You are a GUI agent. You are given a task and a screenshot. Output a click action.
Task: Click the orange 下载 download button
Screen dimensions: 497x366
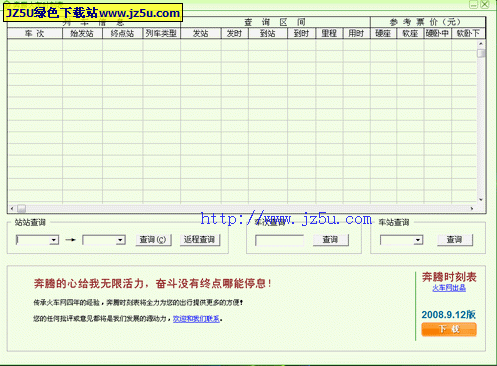pyautogui.click(x=449, y=329)
